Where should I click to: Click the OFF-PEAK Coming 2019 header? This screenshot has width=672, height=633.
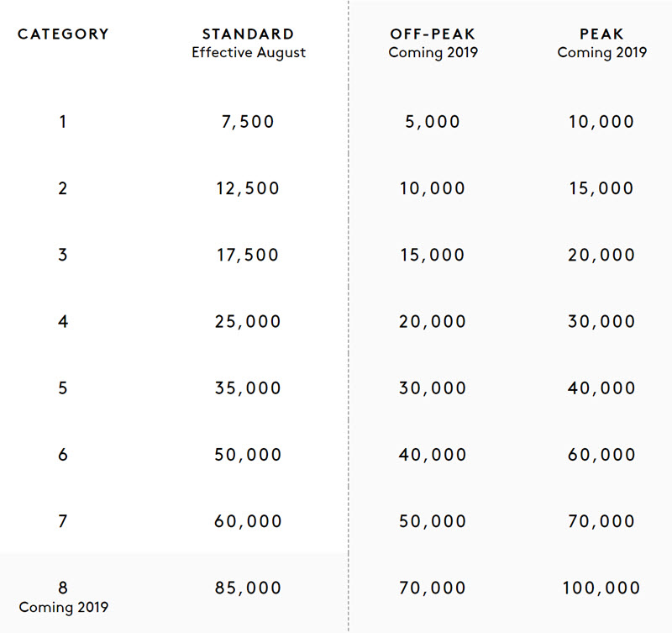pos(433,44)
